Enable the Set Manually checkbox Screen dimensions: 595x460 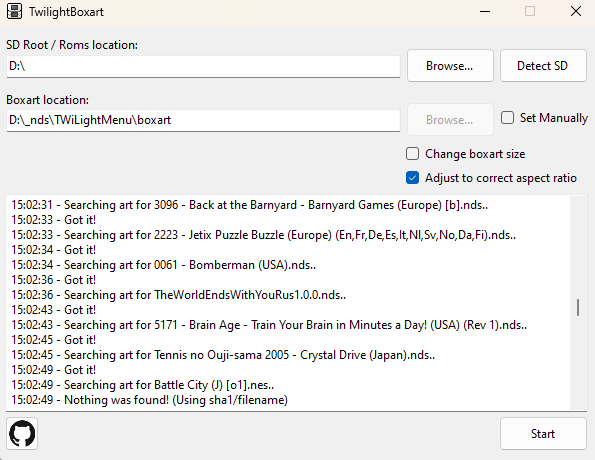[x=507, y=118]
